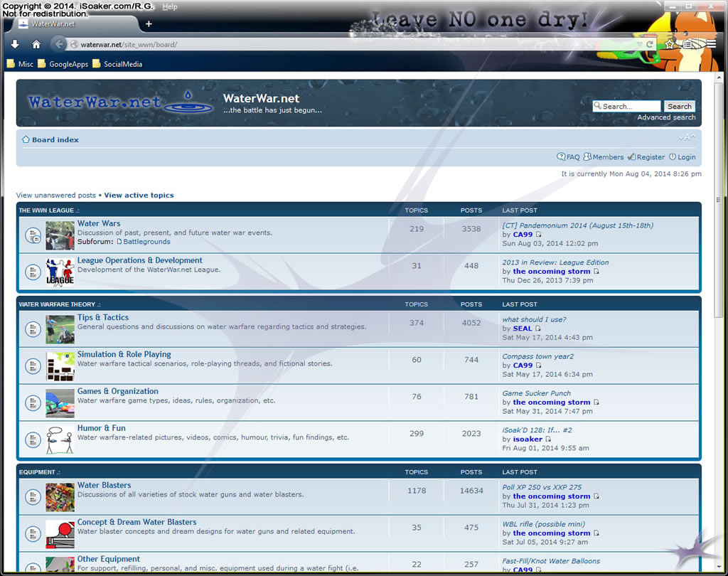The width and height of the screenshot is (728, 576).
Task: View latest post icon in Simulation & Role Playing row
Action: coord(539,366)
